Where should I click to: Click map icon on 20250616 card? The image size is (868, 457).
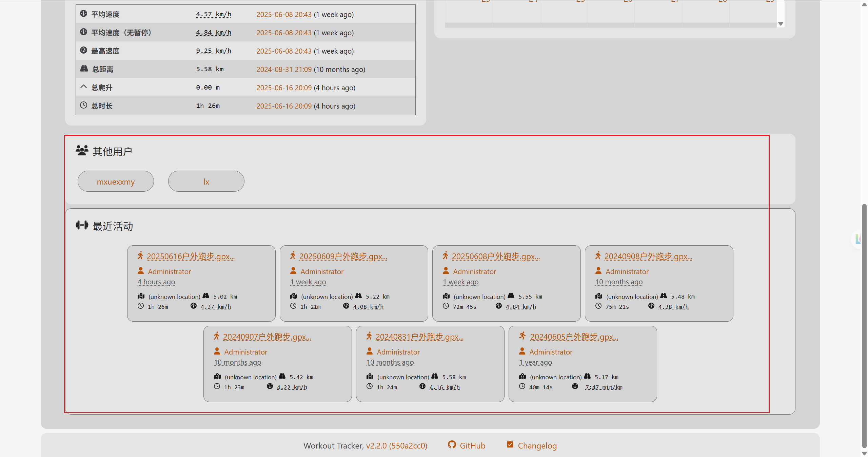tap(141, 296)
